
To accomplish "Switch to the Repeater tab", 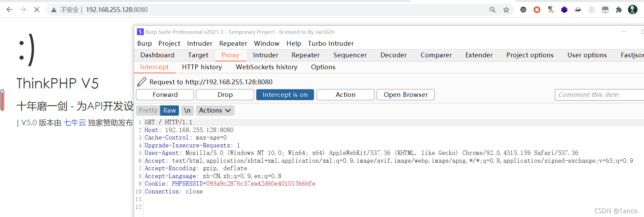I will [306, 55].
